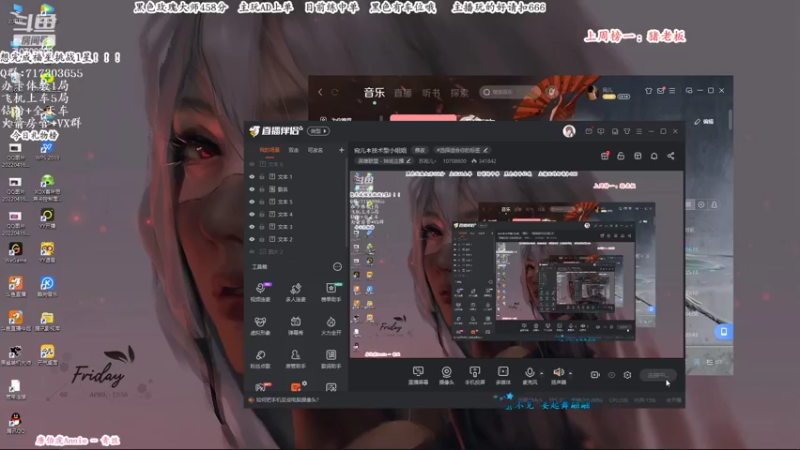The image size is (800, 450).
Task: Click the live preview canvas
Action: (516, 264)
